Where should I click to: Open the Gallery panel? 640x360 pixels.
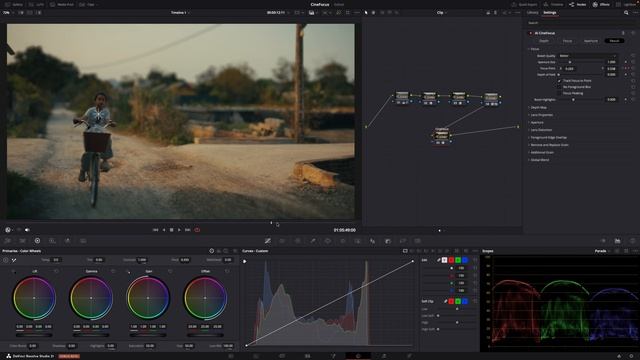tap(15, 4)
